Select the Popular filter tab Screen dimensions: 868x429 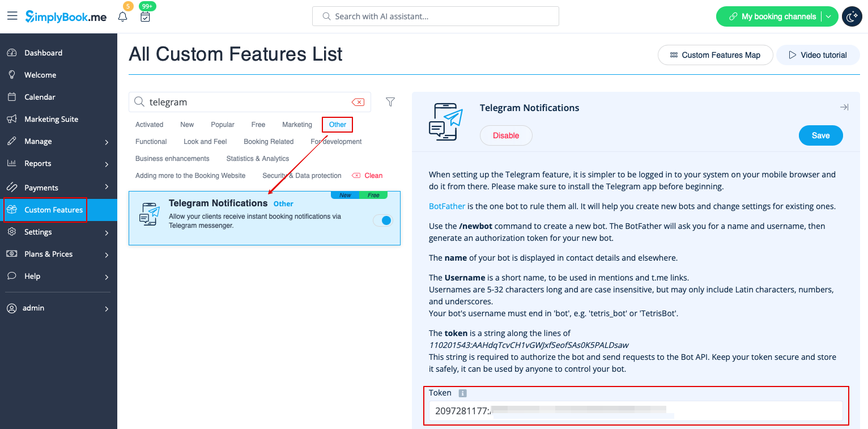coord(223,125)
